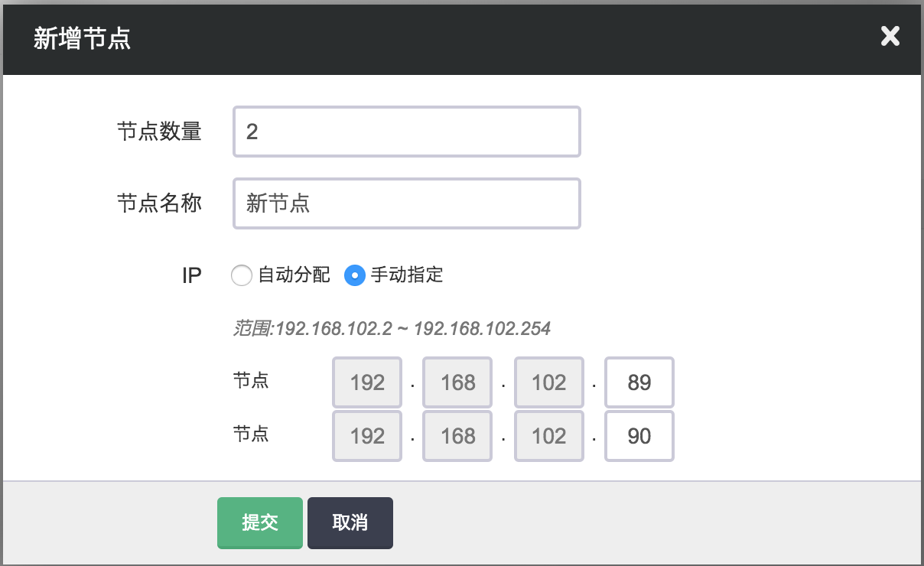The image size is (924, 566).
Task: Click the last octet field containing 90
Action: pos(639,436)
